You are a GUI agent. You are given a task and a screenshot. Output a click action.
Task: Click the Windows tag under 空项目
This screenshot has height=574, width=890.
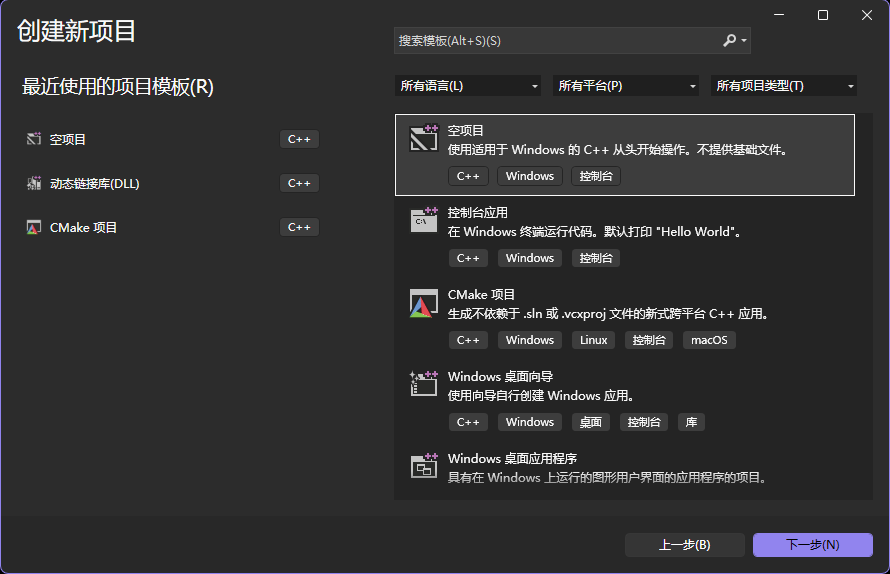click(x=530, y=176)
